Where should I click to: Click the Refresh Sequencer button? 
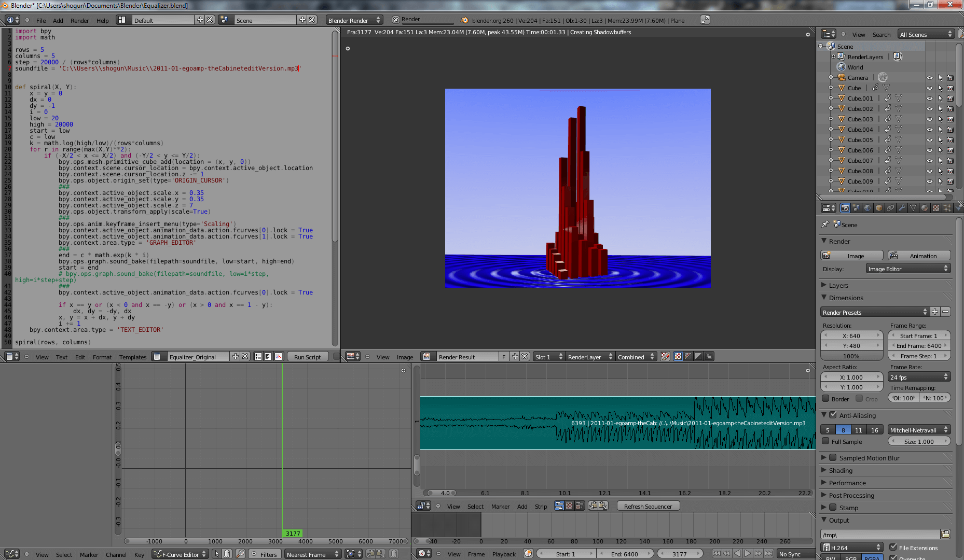648,506
